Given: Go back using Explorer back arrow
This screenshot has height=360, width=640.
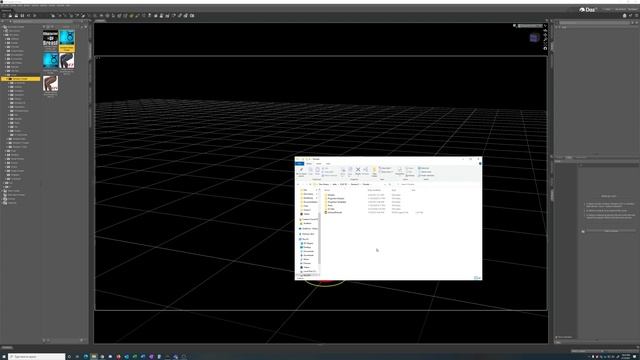Looking at the screenshot, I should click(298, 184).
